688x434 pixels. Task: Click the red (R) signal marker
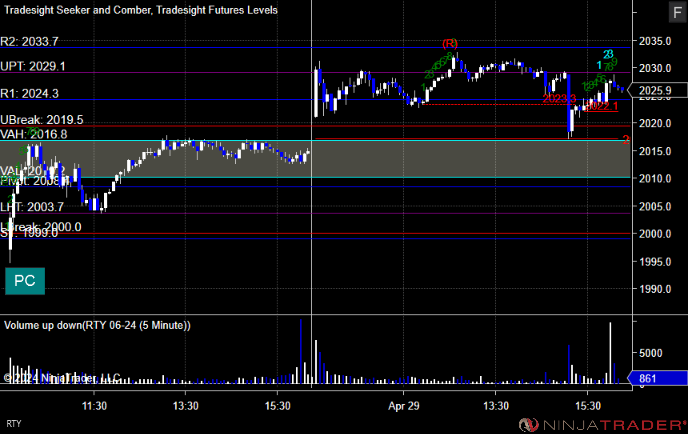(x=450, y=43)
